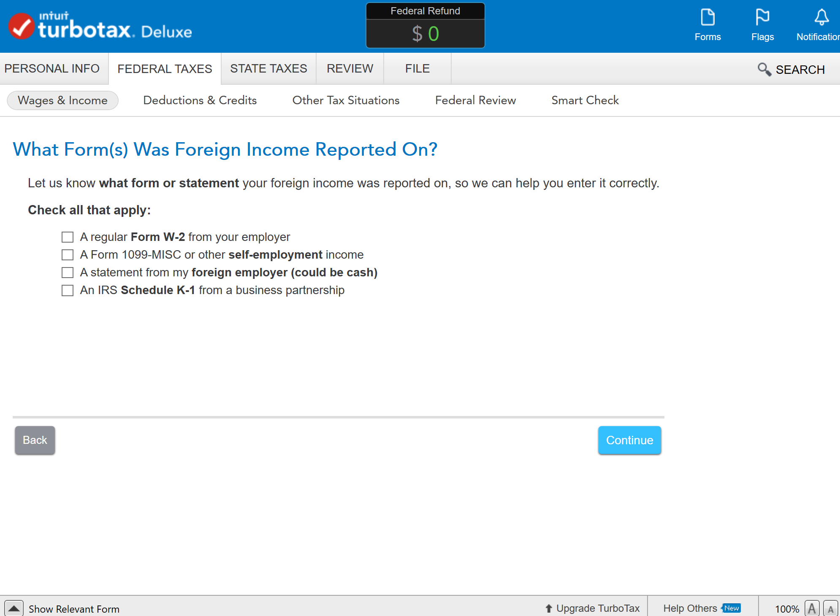840x616 pixels.
Task: Check the regular Form W-2 option
Action: [68, 237]
